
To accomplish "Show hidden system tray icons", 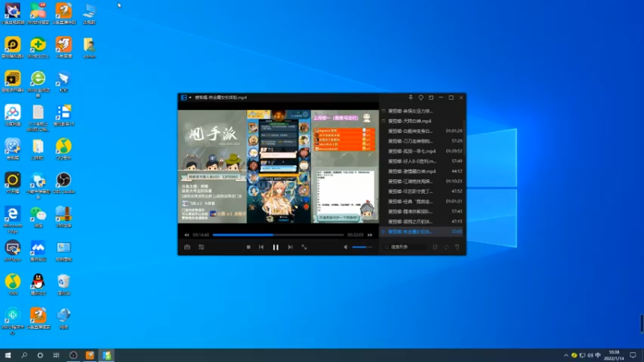I will 566,356.
